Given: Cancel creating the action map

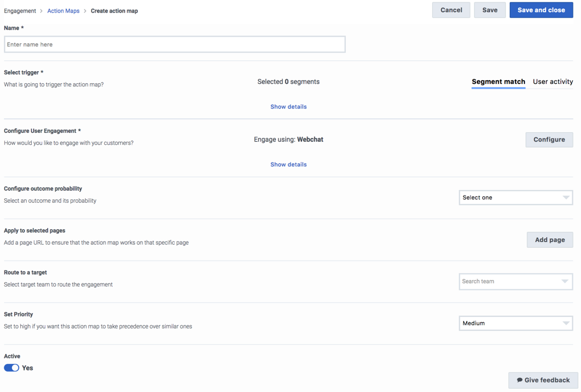Looking at the screenshot, I should [x=451, y=10].
